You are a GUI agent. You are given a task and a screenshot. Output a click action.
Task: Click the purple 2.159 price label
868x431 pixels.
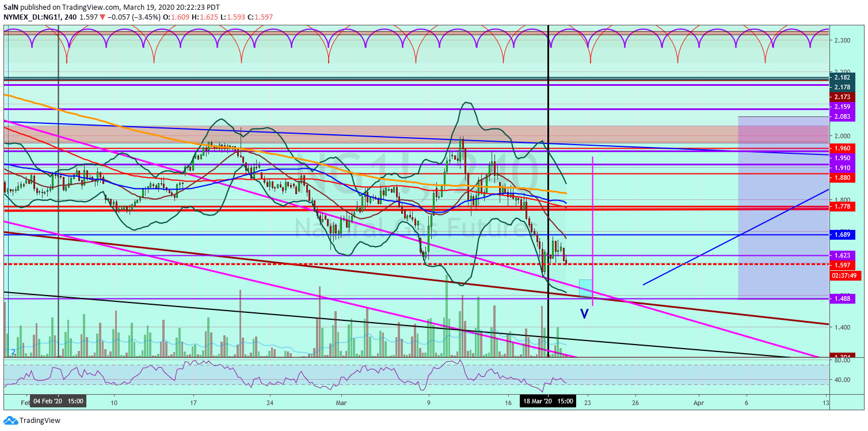842,107
